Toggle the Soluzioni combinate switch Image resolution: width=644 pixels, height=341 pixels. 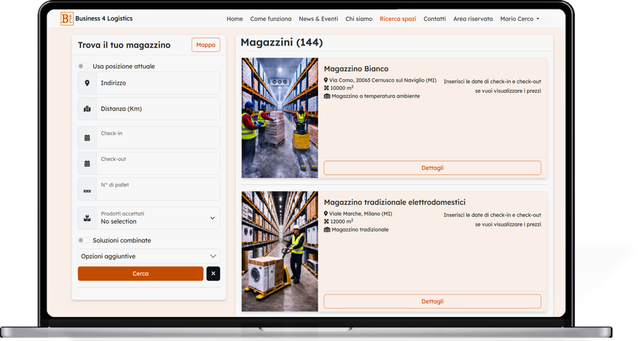(84, 241)
